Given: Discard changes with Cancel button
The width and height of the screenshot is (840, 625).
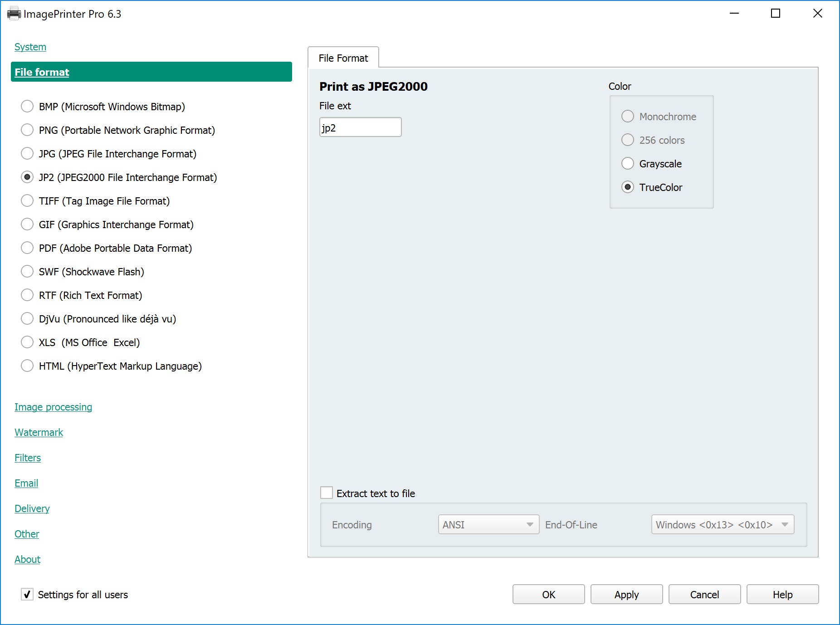Looking at the screenshot, I should [705, 595].
